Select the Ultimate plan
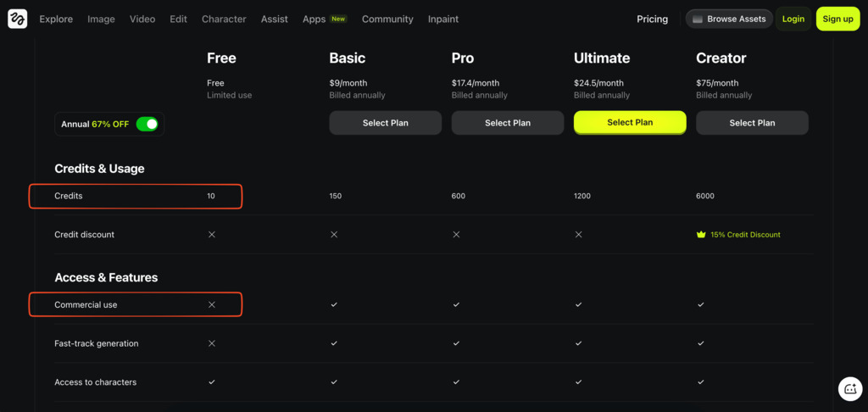Screen dimensions: 868x412 (x=630, y=123)
